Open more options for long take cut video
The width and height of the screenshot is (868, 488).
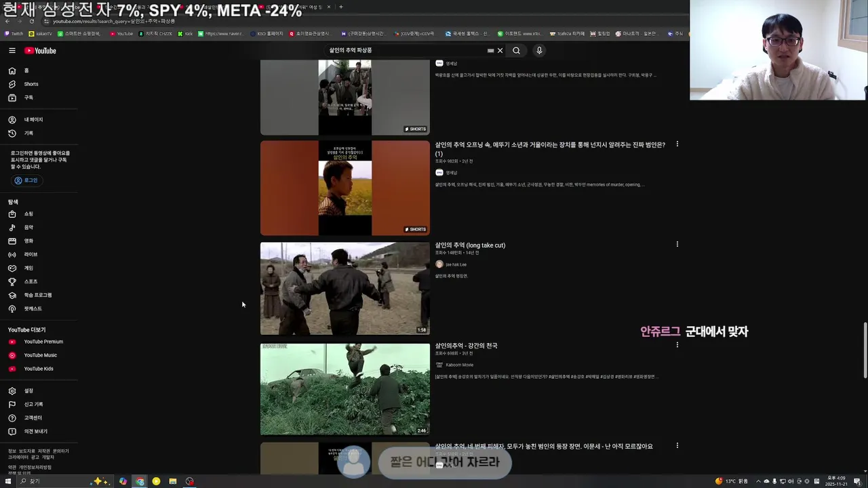677,245
